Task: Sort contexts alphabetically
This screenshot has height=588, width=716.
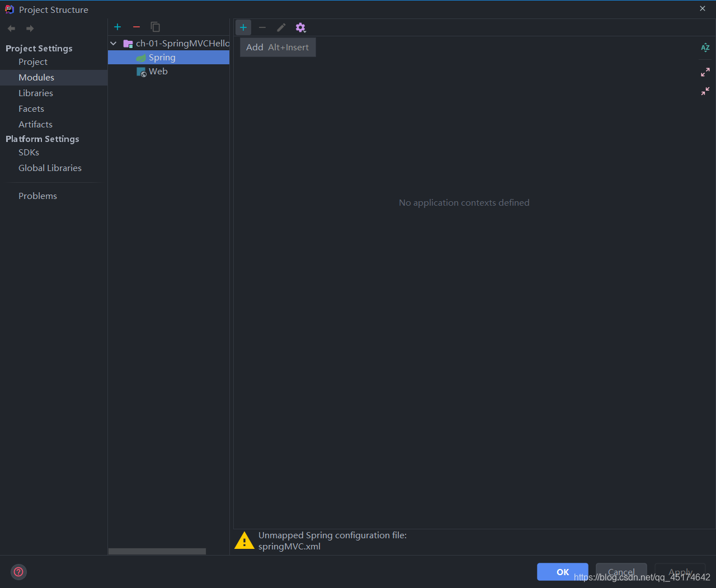Action: click(x=705, y=48)
